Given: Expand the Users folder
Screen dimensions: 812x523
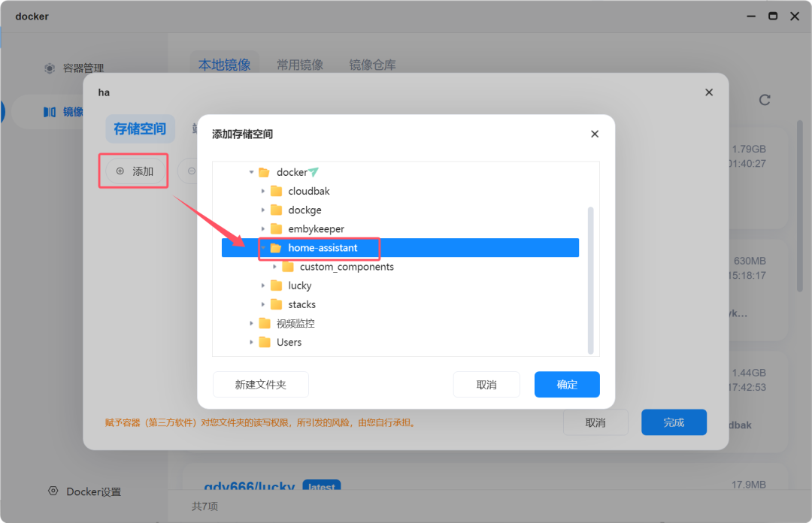Looking at the screenshot, I should tap(251, 343).
